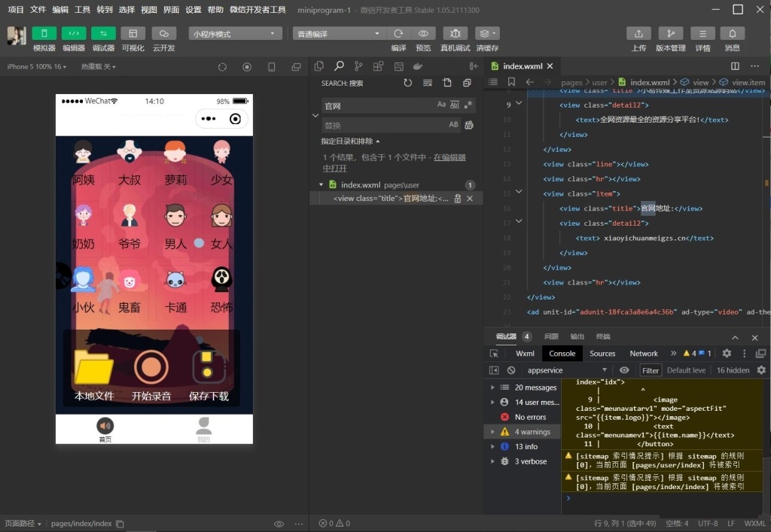Click the 清缓存 clear cache icon

click(487, 34)
